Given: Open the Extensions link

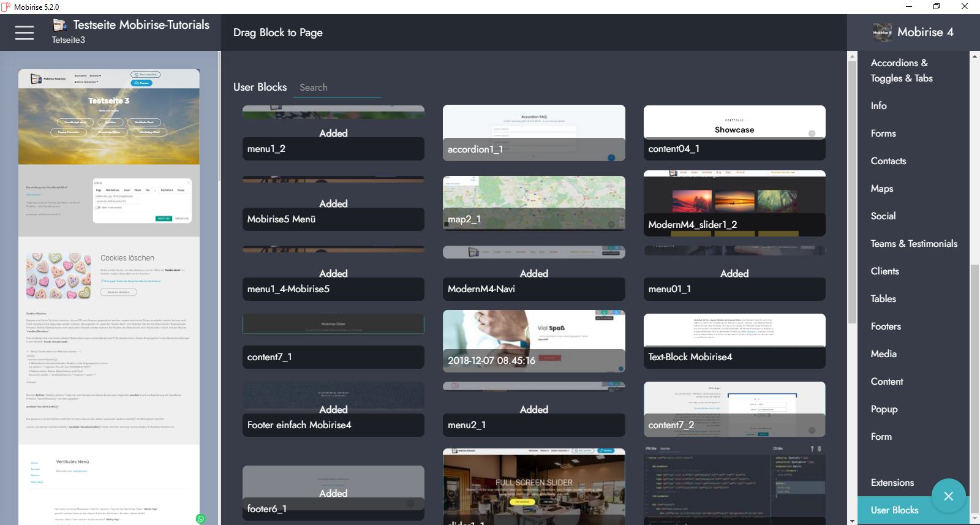Looking at the screenshot, I should [x=892, y=483].
